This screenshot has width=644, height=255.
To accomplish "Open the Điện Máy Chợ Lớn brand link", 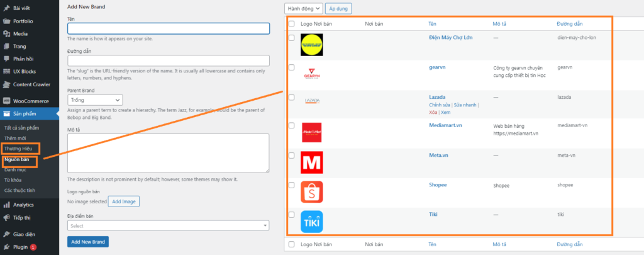I will 450,37.
